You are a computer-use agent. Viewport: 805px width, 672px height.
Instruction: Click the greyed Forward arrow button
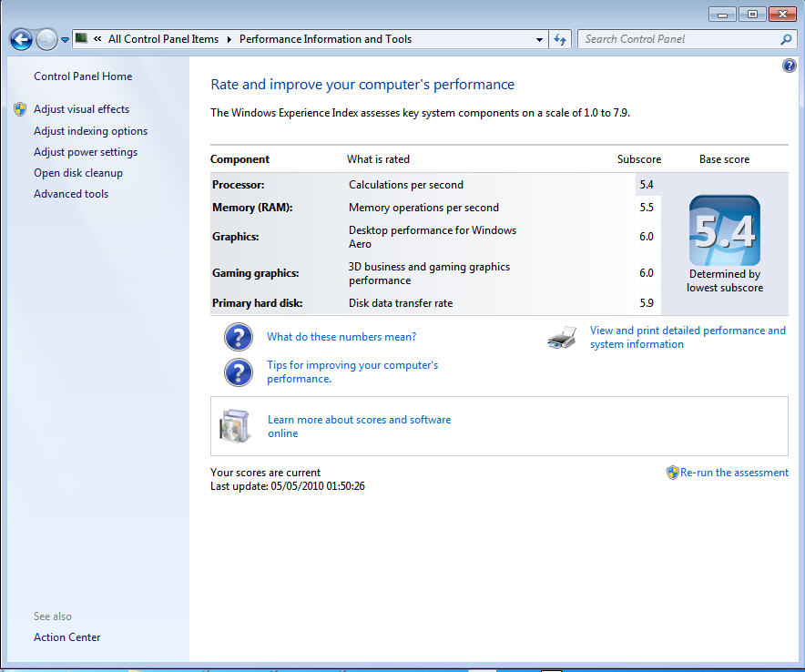46,39
